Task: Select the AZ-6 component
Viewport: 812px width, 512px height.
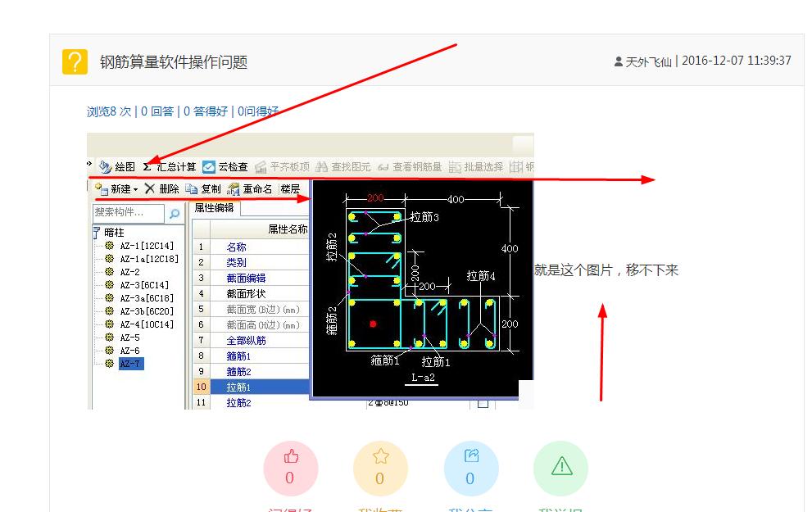Action: click(x=130, y=351)
